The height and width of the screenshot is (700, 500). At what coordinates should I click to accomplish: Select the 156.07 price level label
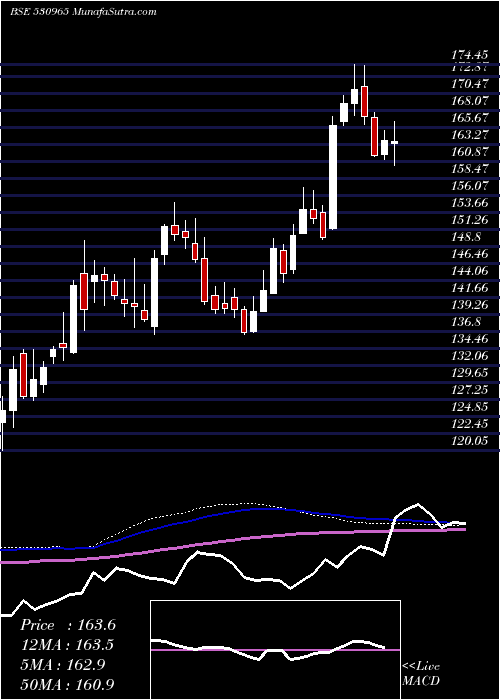pyautogui.click(x=469, y=186)
